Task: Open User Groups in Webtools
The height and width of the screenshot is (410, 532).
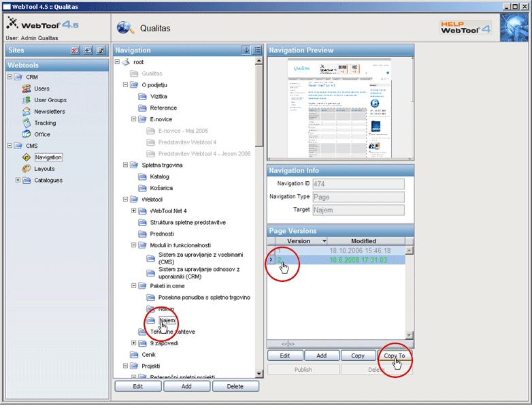Action: 50,100
